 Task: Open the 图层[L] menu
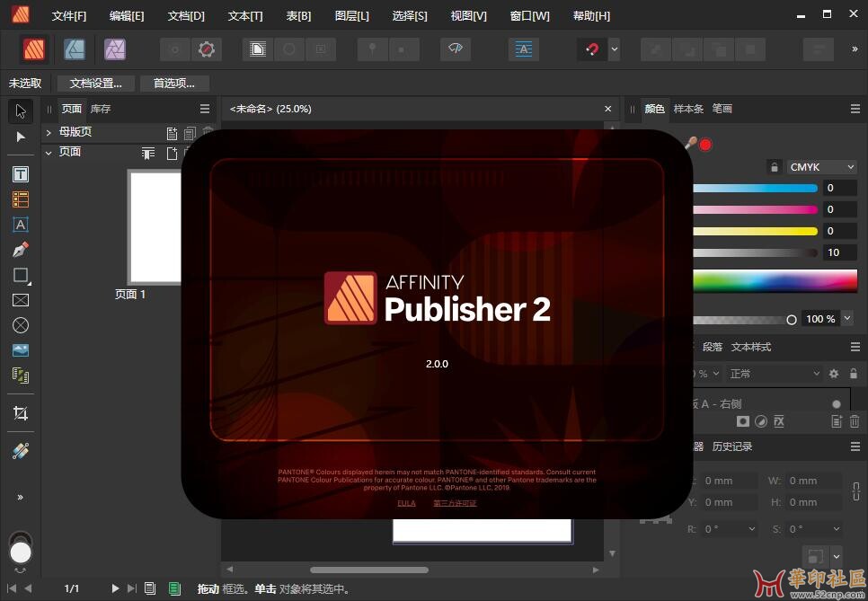pyautogui.click(x=352, y=16)
